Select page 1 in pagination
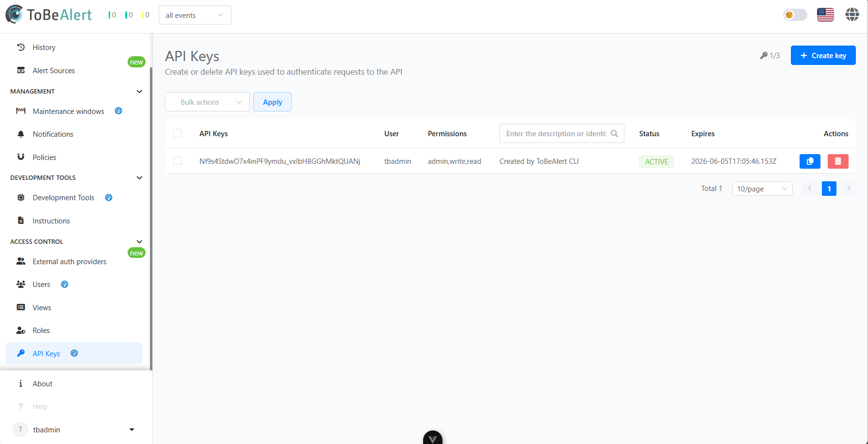 [829, 189]
